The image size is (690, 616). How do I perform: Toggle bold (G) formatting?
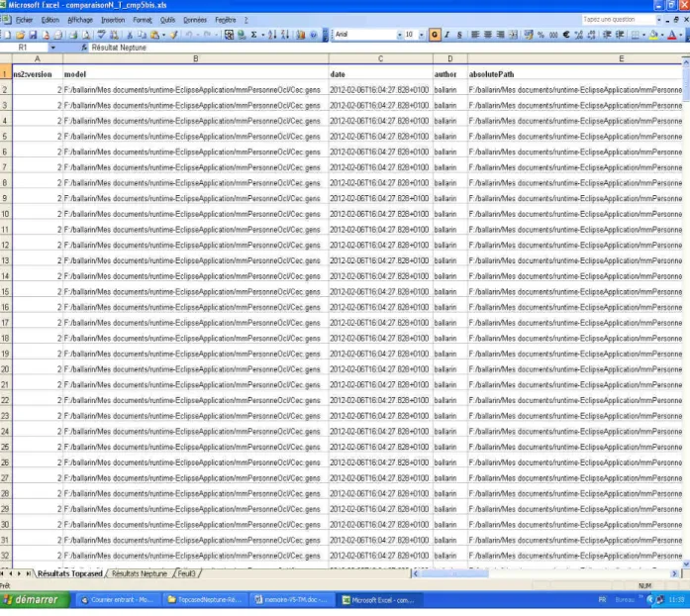(x=435, y=35)
